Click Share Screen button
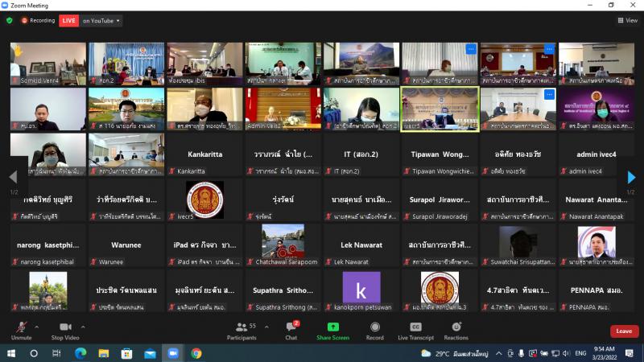Image resolution: width=644 pixels, height=362 pixels. [x=332, y=331]
